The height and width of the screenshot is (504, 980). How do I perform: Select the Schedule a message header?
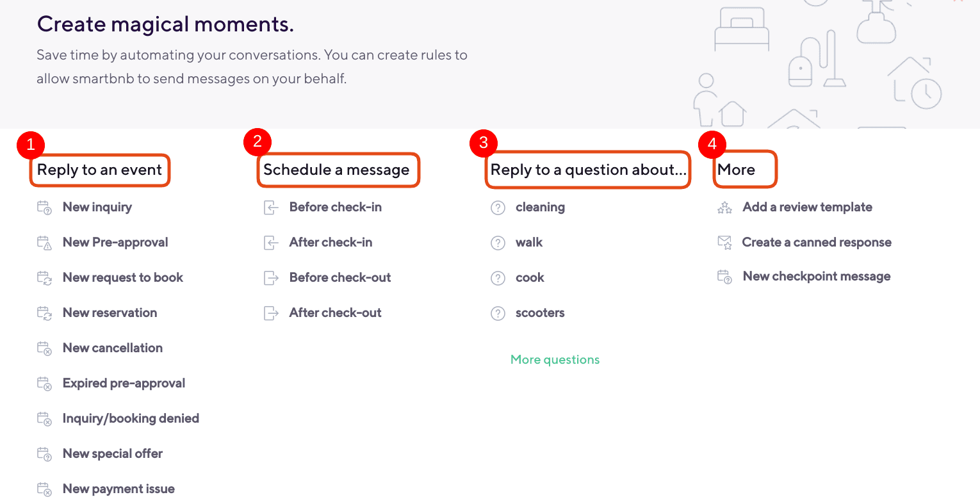pyautogui.click(x=337, y=170)
